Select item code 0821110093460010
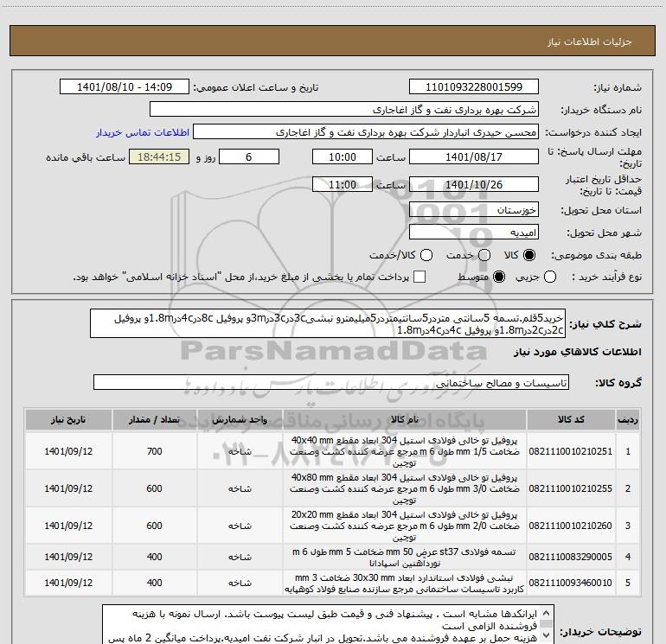 click(571, 583)
